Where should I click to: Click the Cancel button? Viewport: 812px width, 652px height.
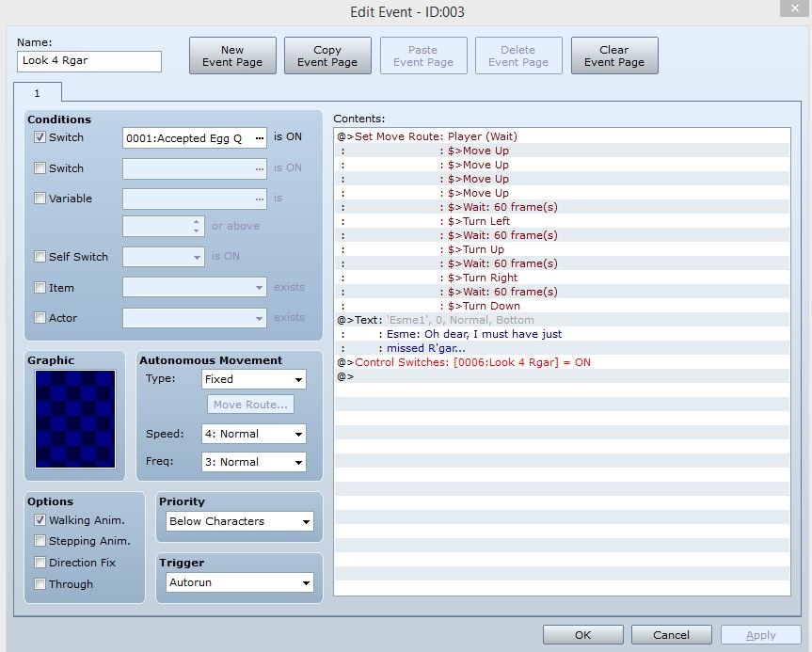(671, 635)
